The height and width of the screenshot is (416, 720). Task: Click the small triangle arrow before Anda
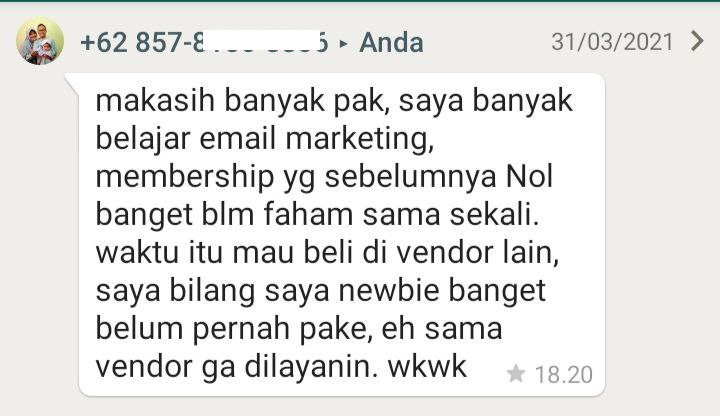click(343, 44)
